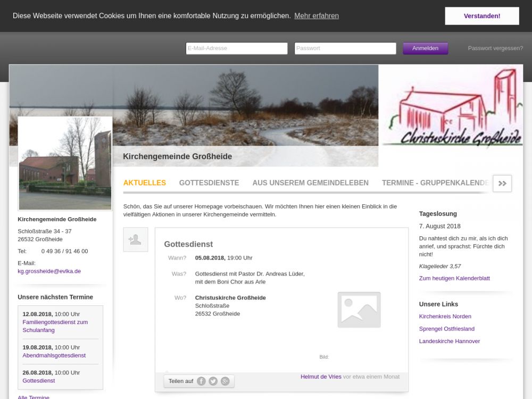Follow the Mehr erfahren cookie link
The width and height of the screenshot is (532, 399).
(x=317, y=16)
